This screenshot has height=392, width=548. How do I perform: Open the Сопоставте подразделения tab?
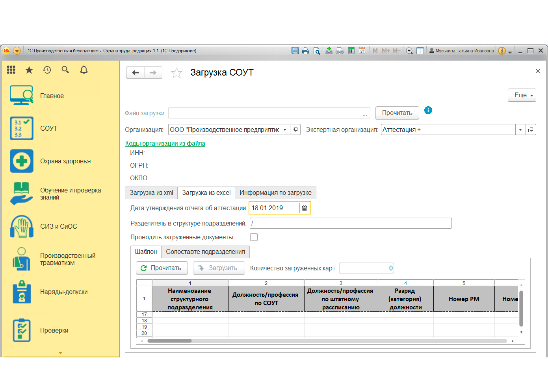coord(205,252)
